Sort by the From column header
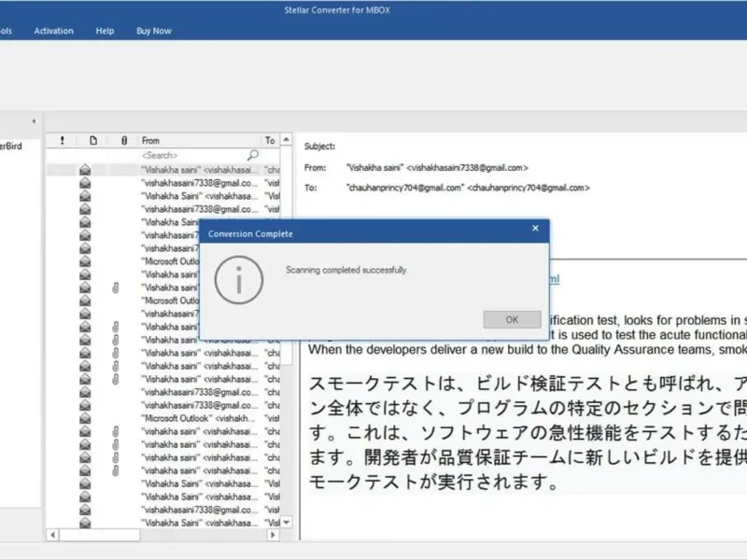This screenshot has height=560, width=747. pyautogui.click(x=199, y=141)
